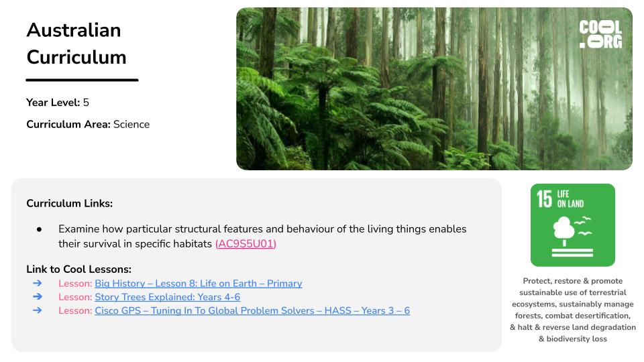644x362 pixels.
Task: Click the Year Level: 5 text
Action: (x=58, y=103)
